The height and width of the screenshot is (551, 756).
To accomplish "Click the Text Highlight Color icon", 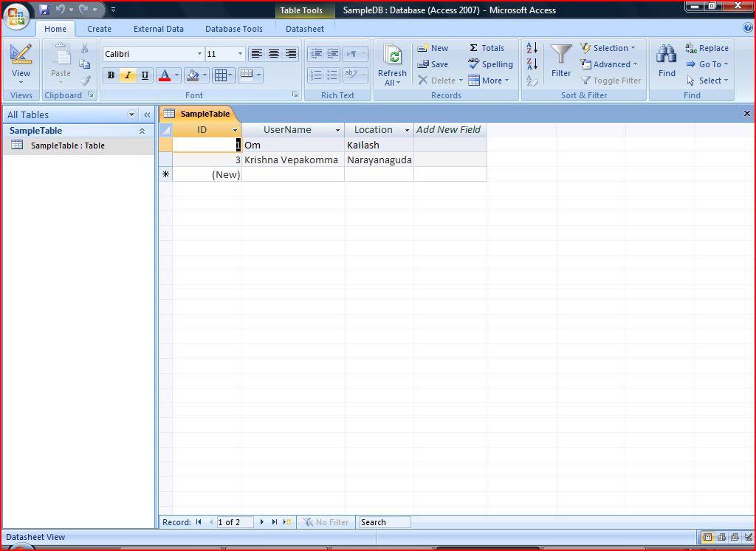I will pos(351,75).
